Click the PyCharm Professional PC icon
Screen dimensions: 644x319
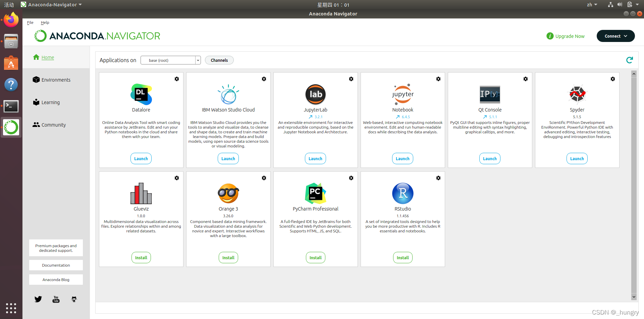(x=316, y=193)
